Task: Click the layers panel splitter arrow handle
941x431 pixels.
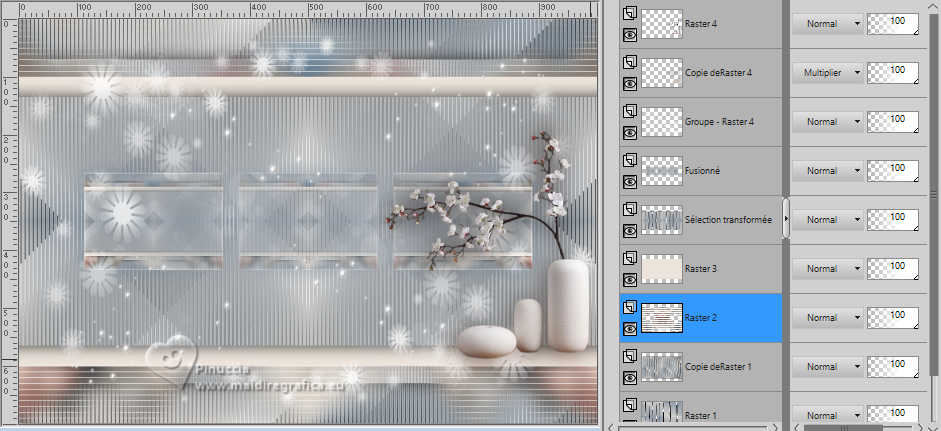Action: tap(786, 218)
